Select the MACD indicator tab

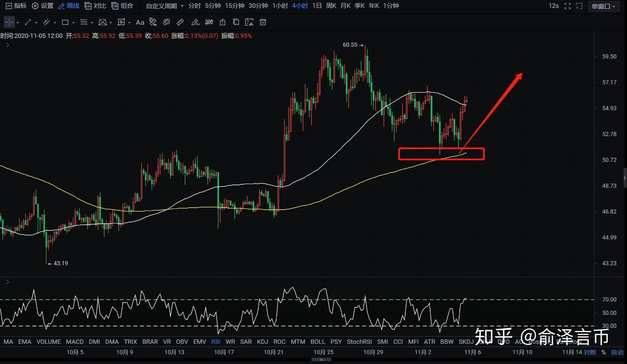75,342
